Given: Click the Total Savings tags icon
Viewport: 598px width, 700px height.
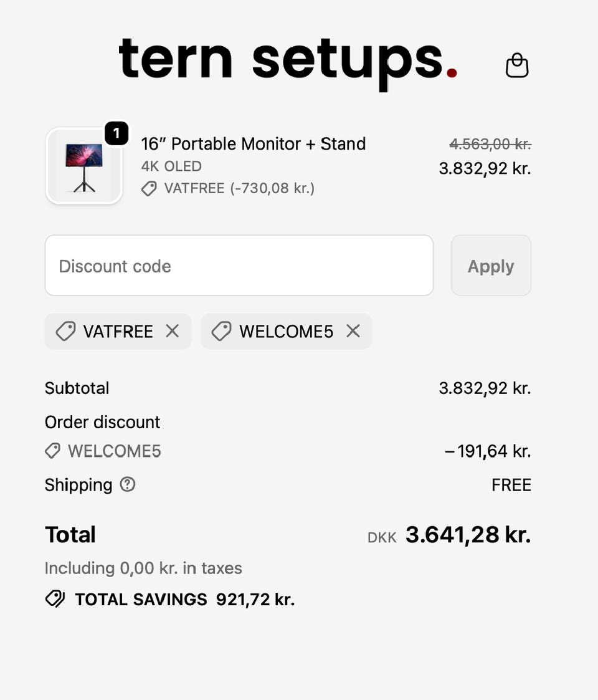Looking at the screenshot, I should [55, 599].
